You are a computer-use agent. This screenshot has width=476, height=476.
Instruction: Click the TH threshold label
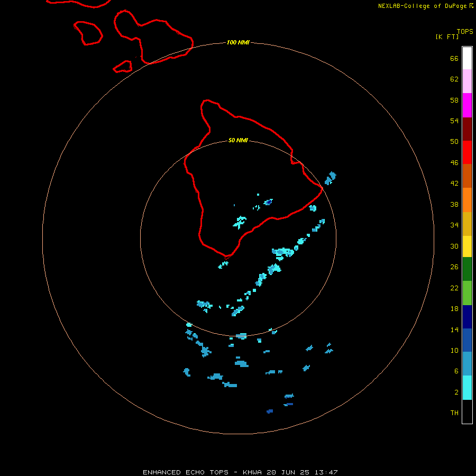[454, 413]
